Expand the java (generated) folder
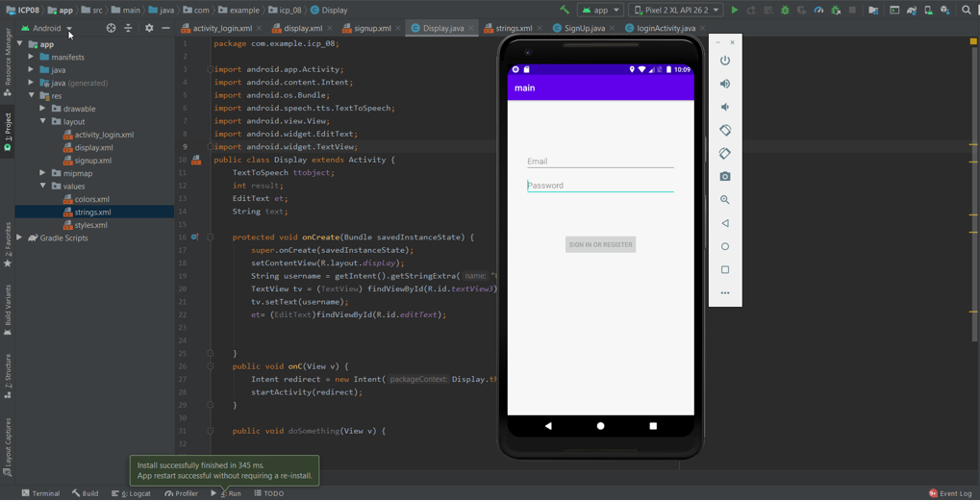This screenshot has width=980, height=501. [x=31, y=83]
